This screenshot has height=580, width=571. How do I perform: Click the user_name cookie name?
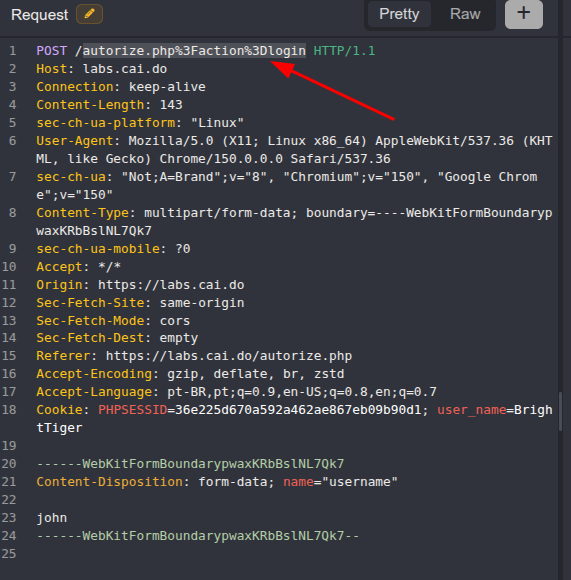[x=472, y=410]
